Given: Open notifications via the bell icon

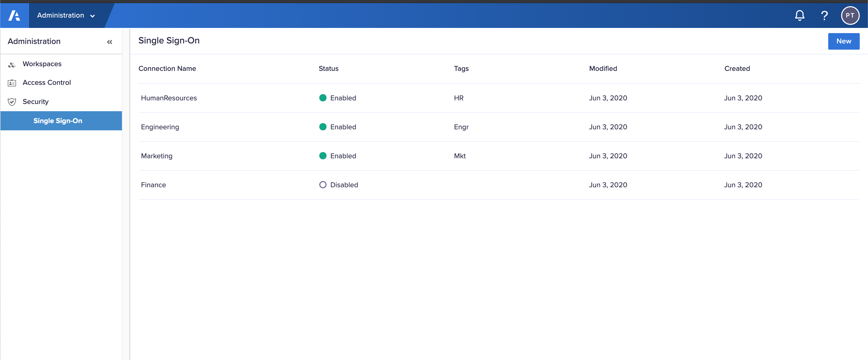Looking at the screenshot, I should pyautogui.click(x=799, y=15).
